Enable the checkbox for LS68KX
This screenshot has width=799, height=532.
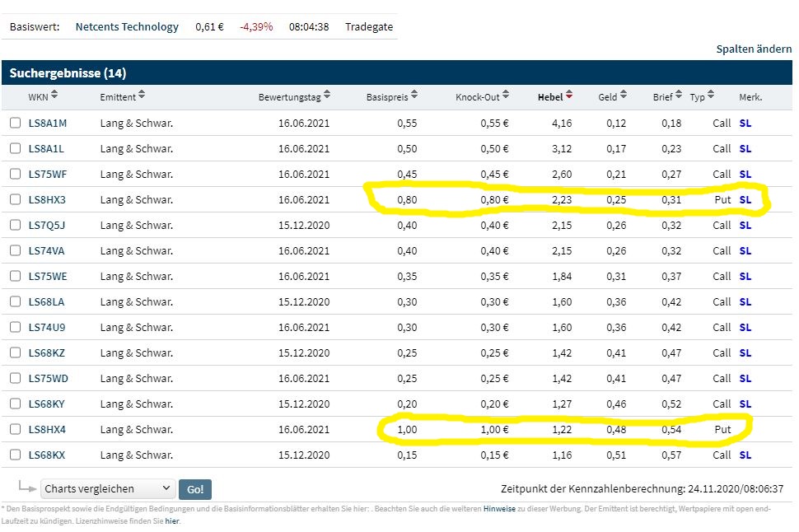[x=16, y=455]
